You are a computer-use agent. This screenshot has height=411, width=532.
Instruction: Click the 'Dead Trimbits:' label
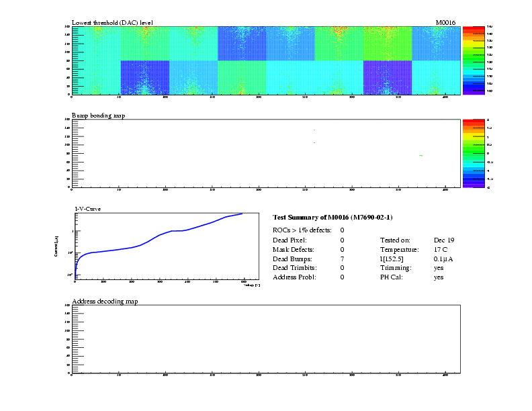pyautogui.click(x=294, y=268)
